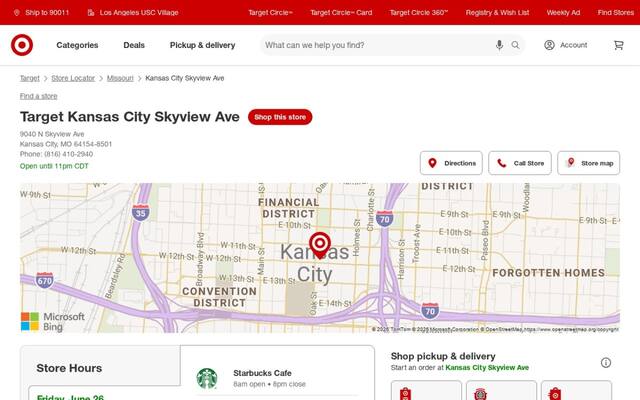Screen dimensions: 640x400
Task: Open the Pickup & delivery menu
Action: click(x=202, y=45)
